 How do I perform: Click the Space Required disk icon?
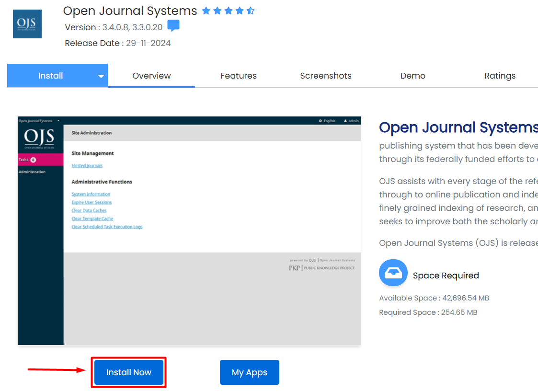click(393, 273)
